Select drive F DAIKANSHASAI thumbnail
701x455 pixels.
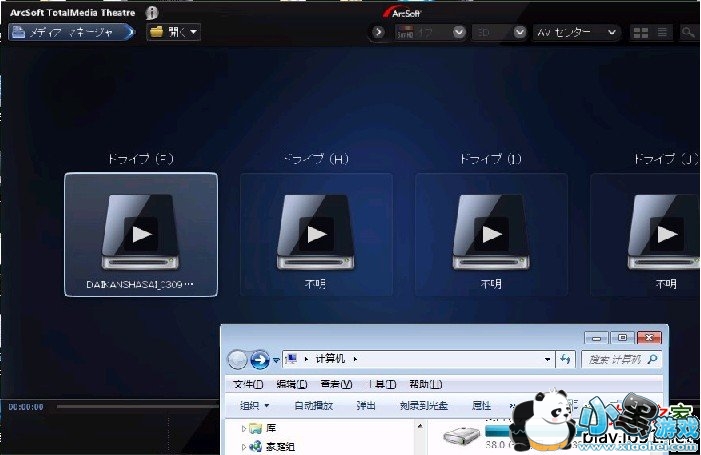point(141,235)
